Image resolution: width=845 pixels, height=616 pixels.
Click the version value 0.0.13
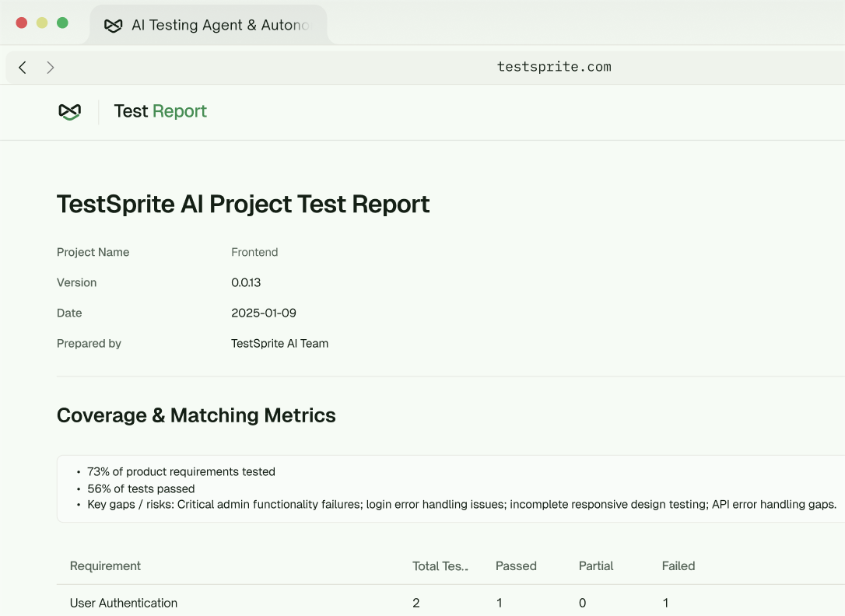click(246, 282)
